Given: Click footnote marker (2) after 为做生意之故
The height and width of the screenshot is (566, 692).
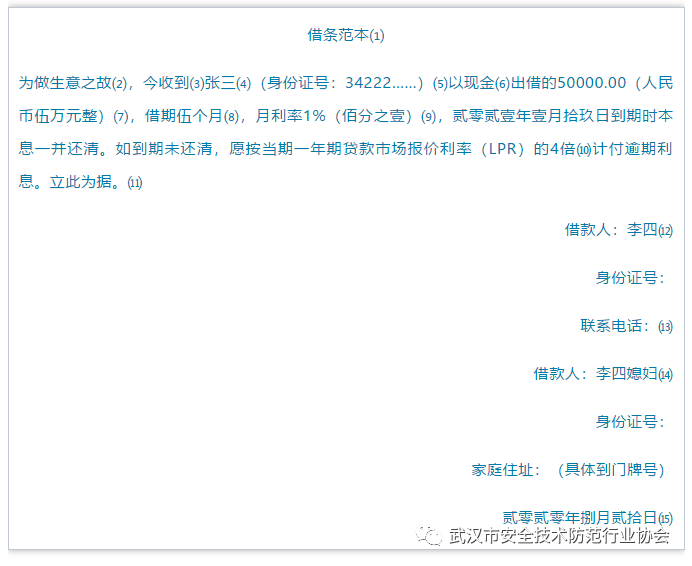Looking at the screenshot, I should (x=122, y=83).
